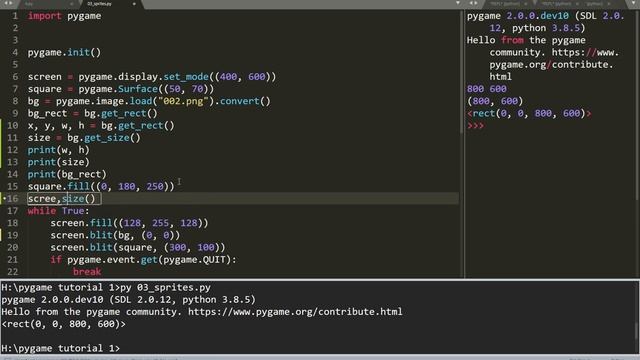The height and width of the screenshot is (360, 640).
Task: Click line number 5 in the gutter
Action: [15, 64]
